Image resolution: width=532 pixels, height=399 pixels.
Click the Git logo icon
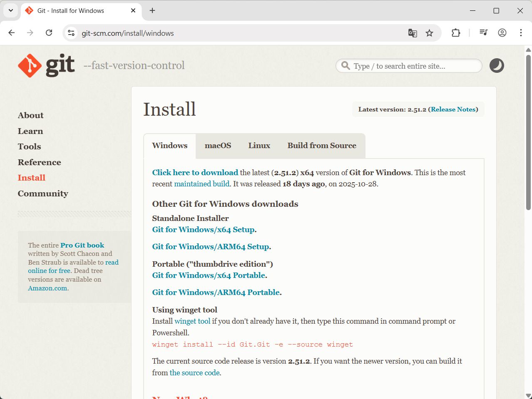(30, 66)
